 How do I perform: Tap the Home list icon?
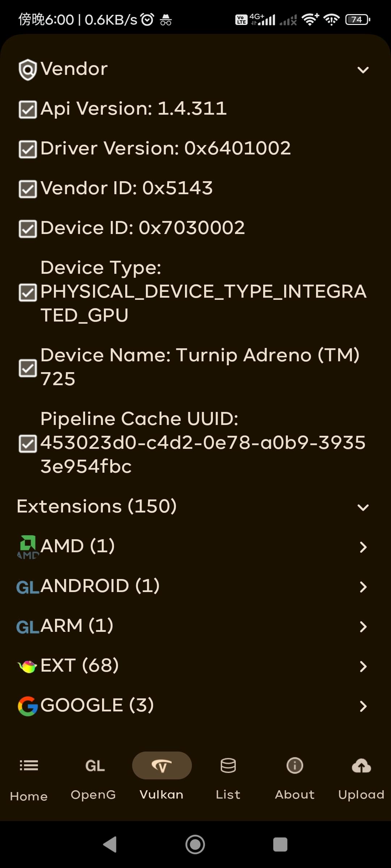pos(29,765)
